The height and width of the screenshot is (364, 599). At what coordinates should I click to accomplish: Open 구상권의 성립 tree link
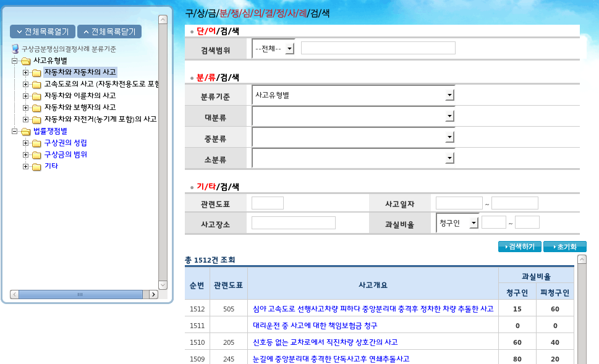click(x=66, y=143)
